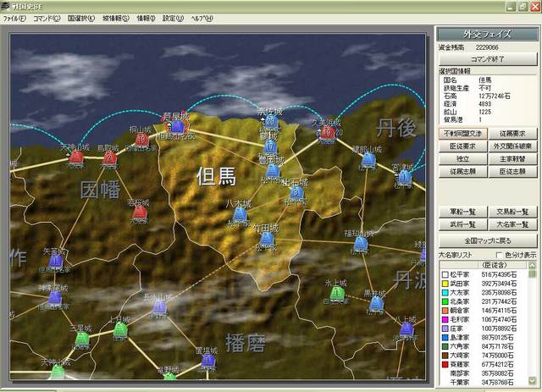This screenshot has height=392, width=542.
Task: Click the blue 黒井城 castle icon
Action: tap(376, 304)
